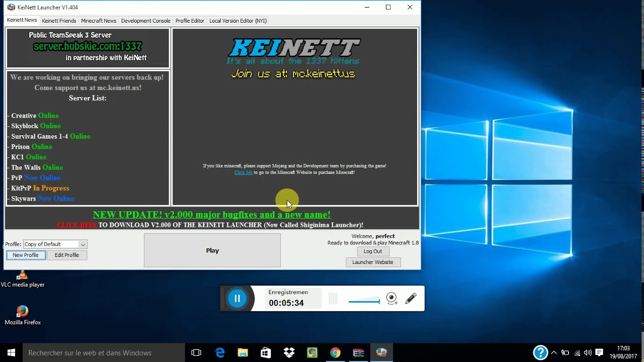Open Evernote from the taskbar
This screenshot has height=362, width=644.
pyautogui.click(x=312, y=353)
